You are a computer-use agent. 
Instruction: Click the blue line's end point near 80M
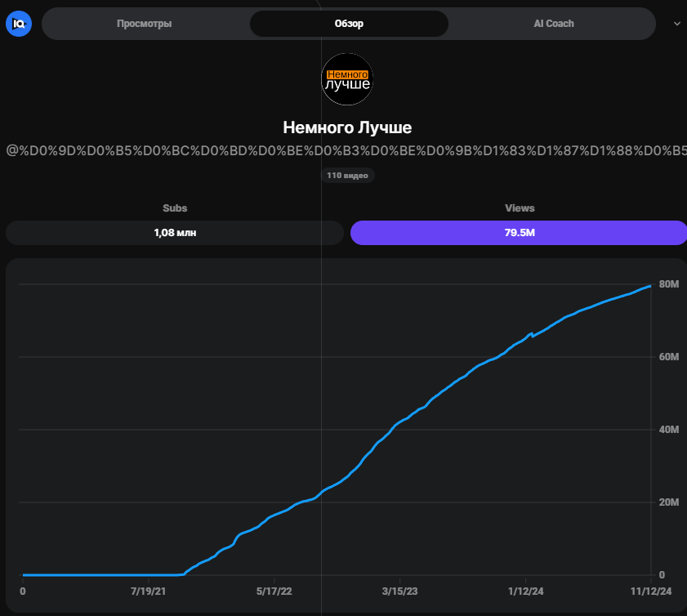click(x=649, y=286)
